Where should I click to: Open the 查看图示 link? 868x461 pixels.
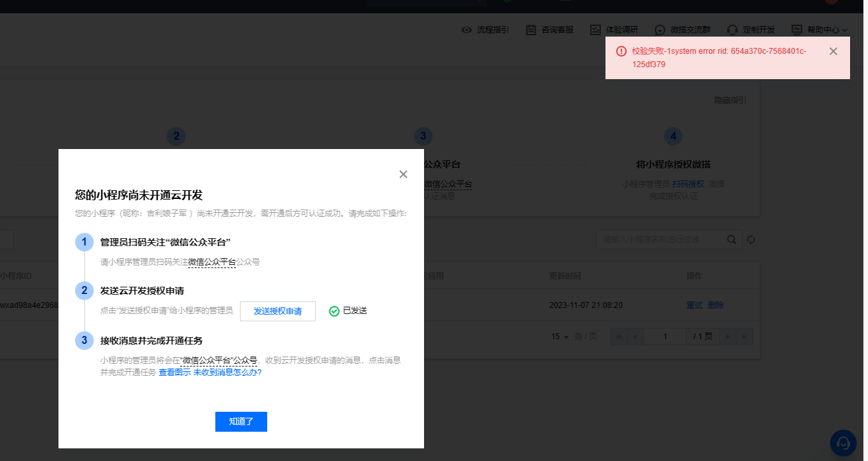click(x=175, y=373)
